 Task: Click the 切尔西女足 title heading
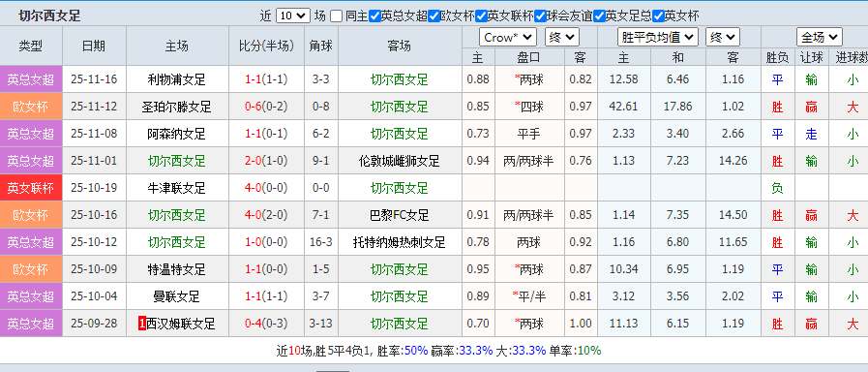(49, 15)
